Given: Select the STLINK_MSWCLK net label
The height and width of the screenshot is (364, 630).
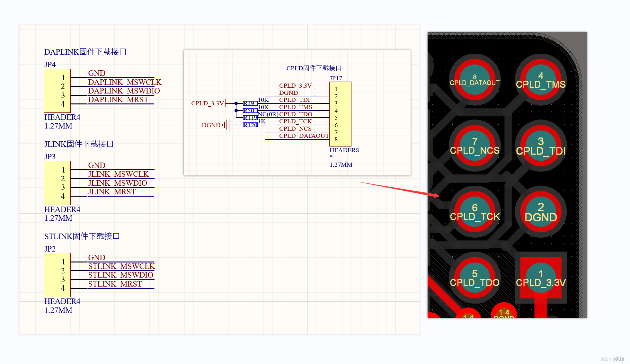Looking at the screenshot, I should (121, 266).
